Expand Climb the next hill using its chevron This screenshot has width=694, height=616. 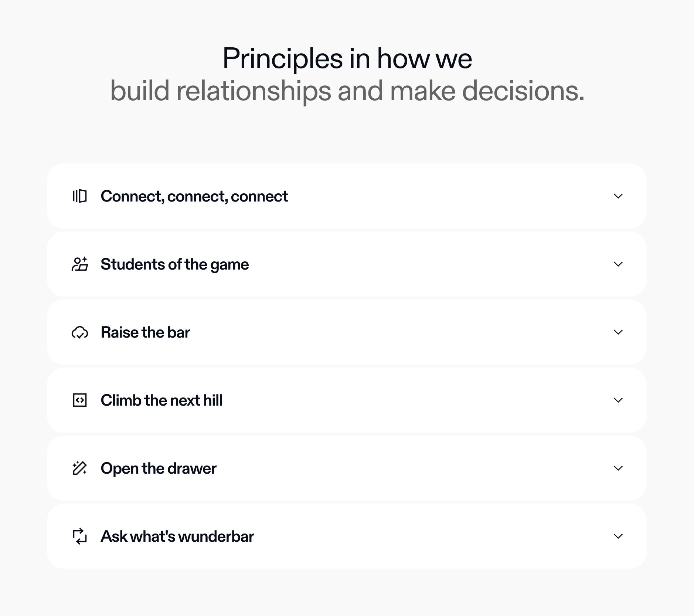pos(618,400)
